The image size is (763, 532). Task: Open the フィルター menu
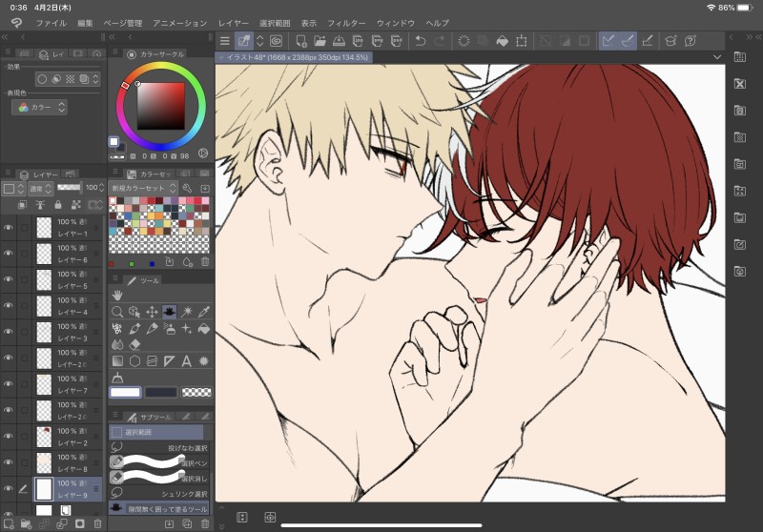click(x=346, y=23)
